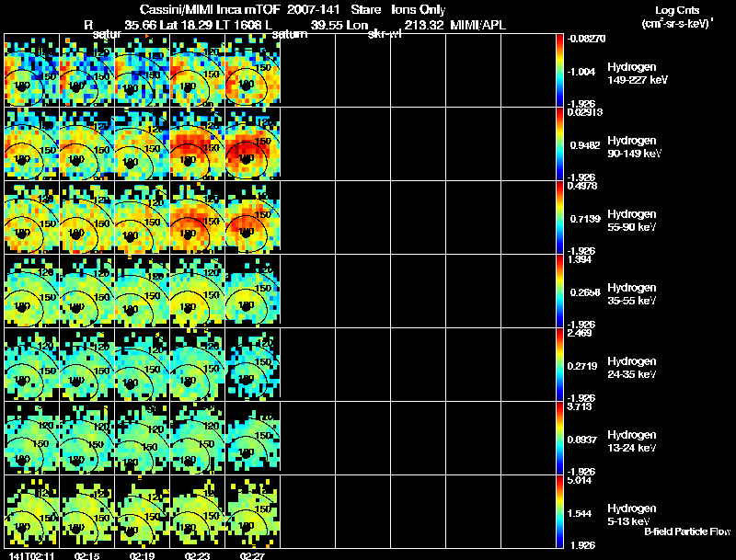
Task: Click the color bar beside Hydrogen 149-227 keV
Action: tap(559, 71)
